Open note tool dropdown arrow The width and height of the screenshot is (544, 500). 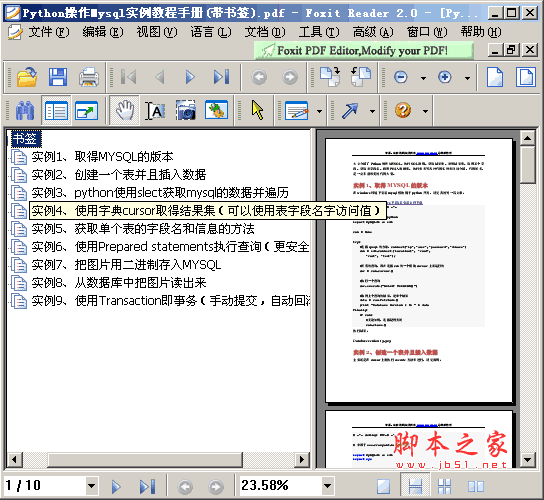point(320,111)
